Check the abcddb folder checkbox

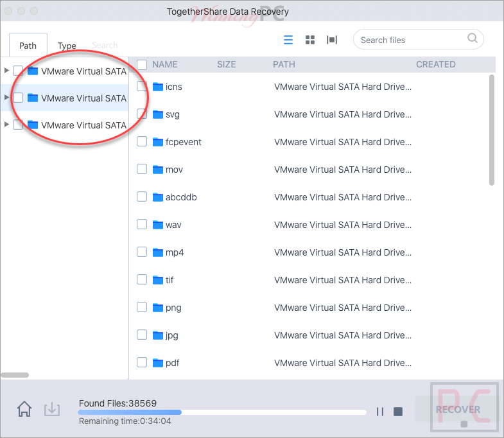click(x=142, y=197)
